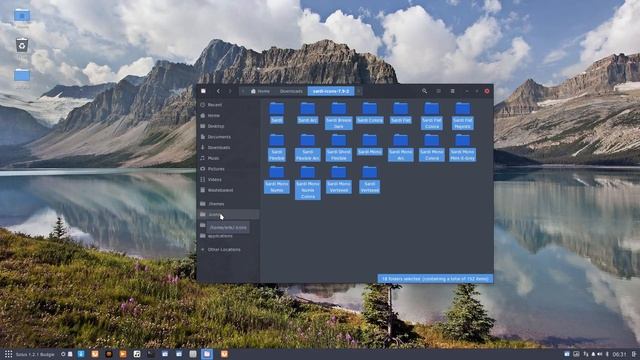Open Documents in the sidebar
Viewport: 640px width, 360px height.
point(228,137)
